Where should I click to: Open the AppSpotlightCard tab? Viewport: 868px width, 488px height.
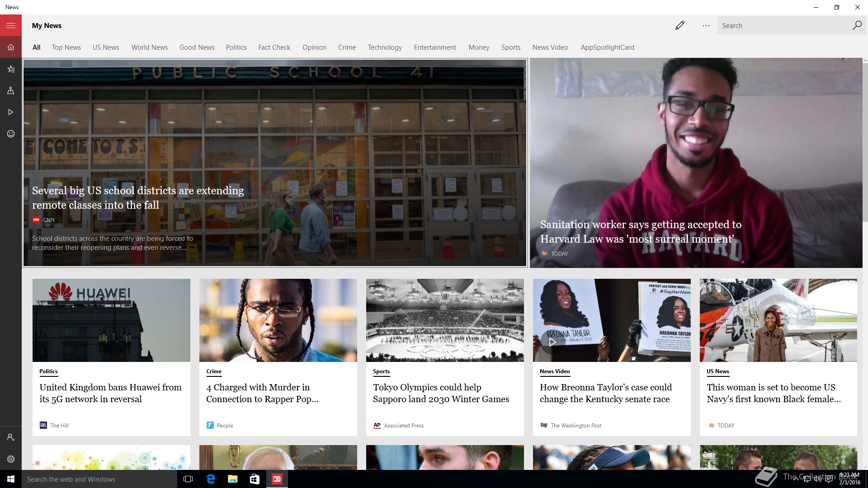click(608, 47)
